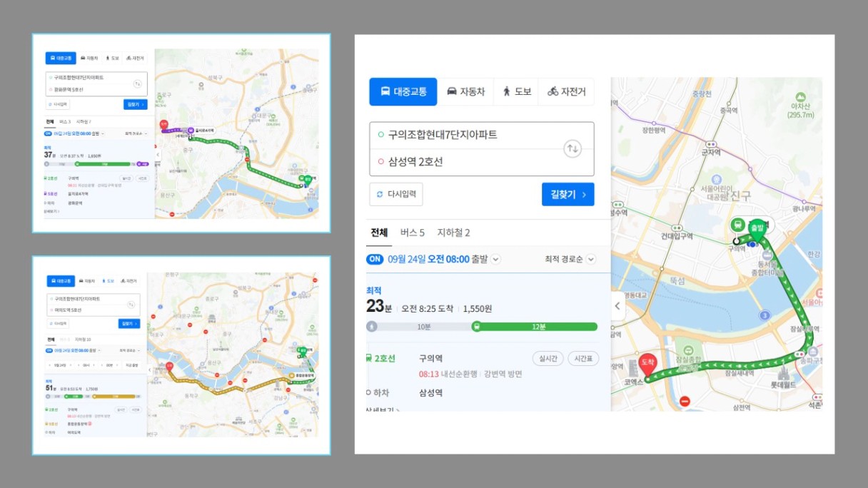
Task: Click purple segment bar in 광화문역 route
Action: (x=143, y=164)
